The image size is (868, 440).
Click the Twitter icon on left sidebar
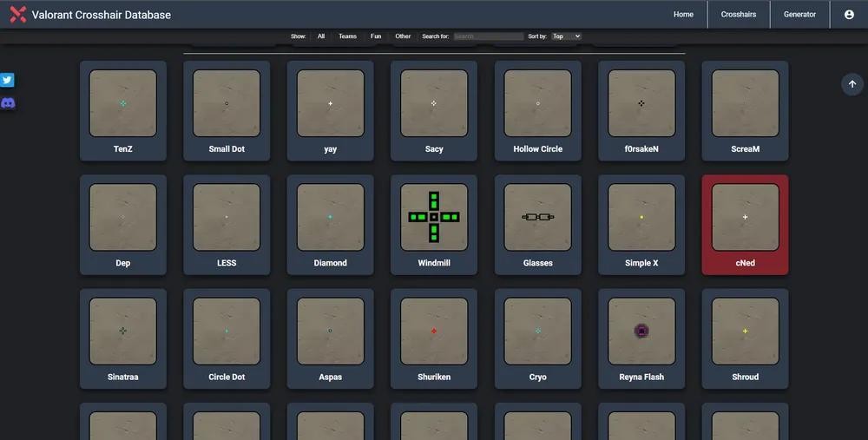coord(8,80)
